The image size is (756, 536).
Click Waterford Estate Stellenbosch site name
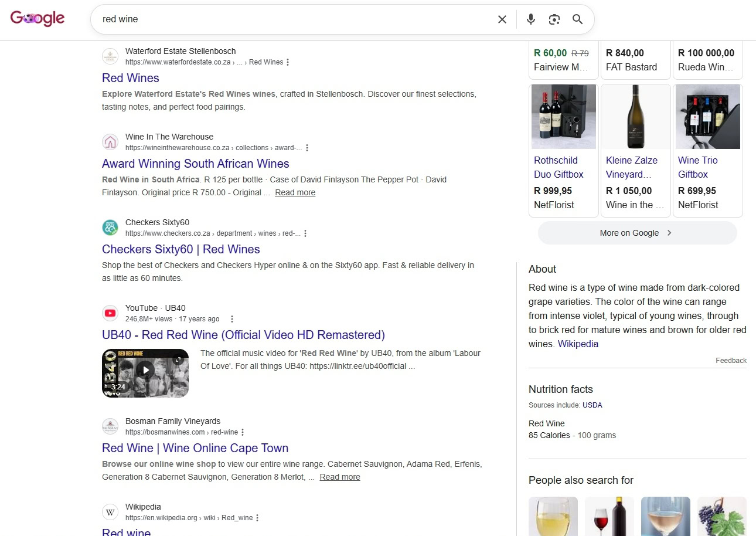(x=181, y=51)
